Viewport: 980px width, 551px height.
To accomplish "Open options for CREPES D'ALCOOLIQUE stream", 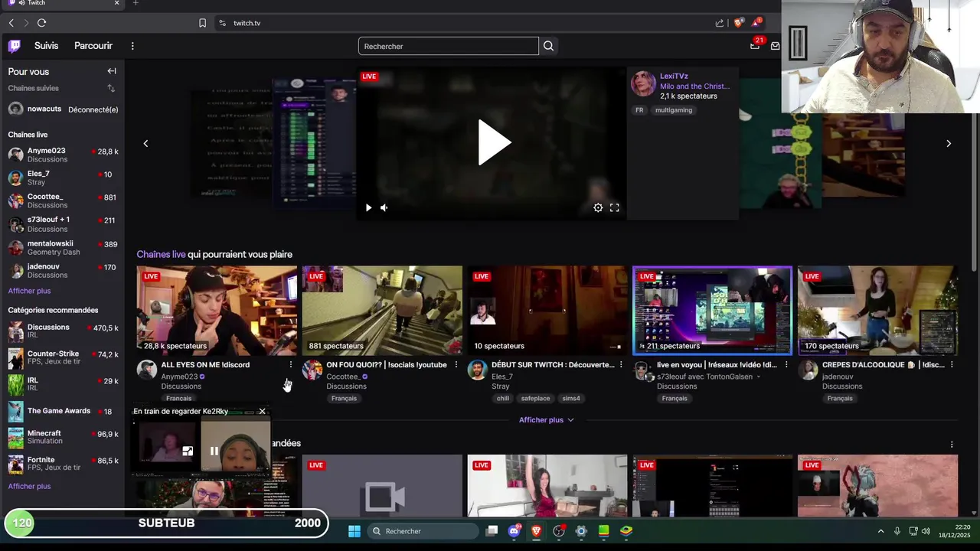I will coord(952,365).
